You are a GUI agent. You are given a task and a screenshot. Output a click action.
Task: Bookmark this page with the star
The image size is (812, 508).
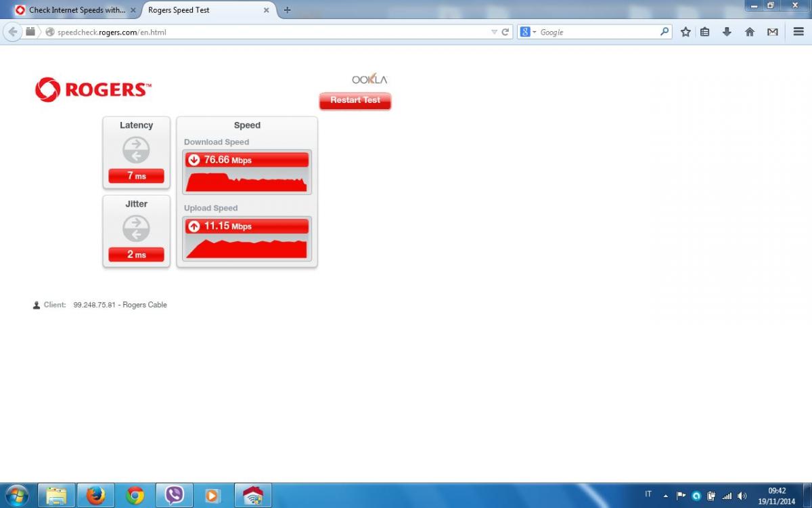[685, 32]
